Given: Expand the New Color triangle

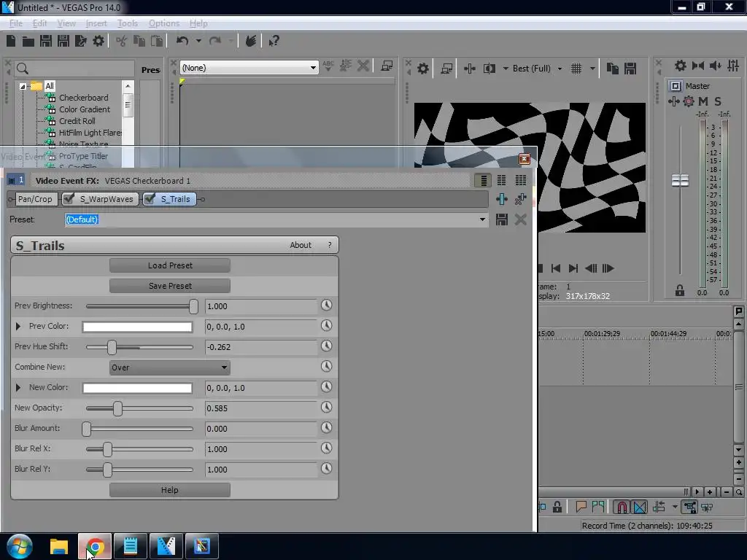Looking at the screenshot, I should (x=18, y=388).
